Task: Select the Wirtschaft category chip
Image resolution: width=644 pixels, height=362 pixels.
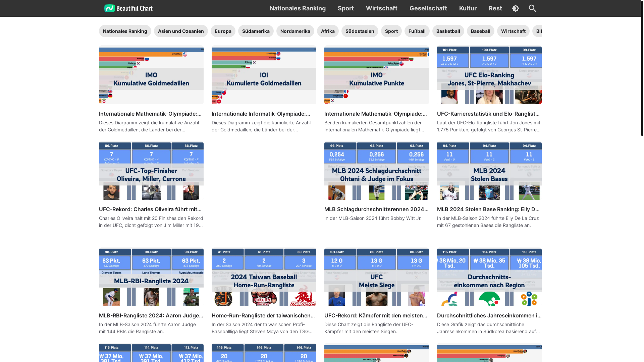Action: [513, 31]
